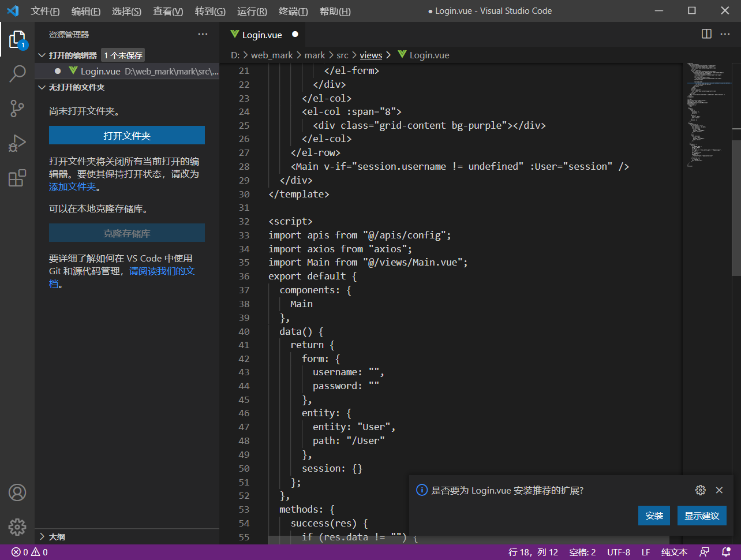Click 安装 in the extension notification
The width and height of the screenshot is (741, 560).
pyautogui.click(x=654, y=516)
